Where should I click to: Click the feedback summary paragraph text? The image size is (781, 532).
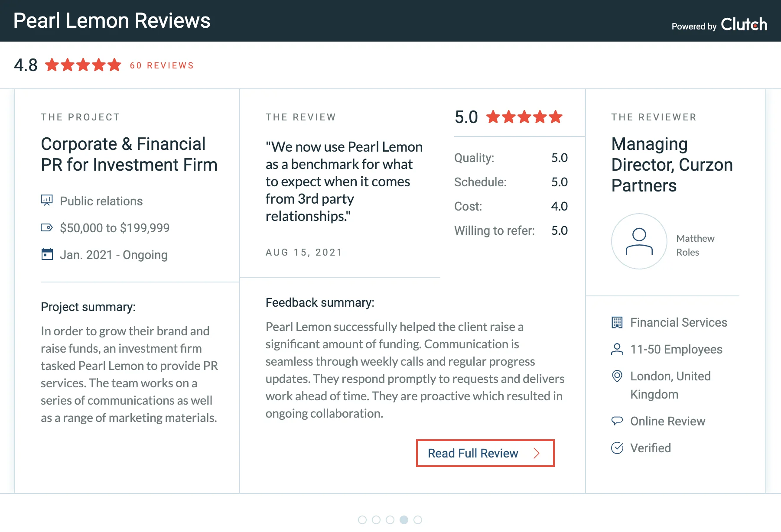pos(415,370)
